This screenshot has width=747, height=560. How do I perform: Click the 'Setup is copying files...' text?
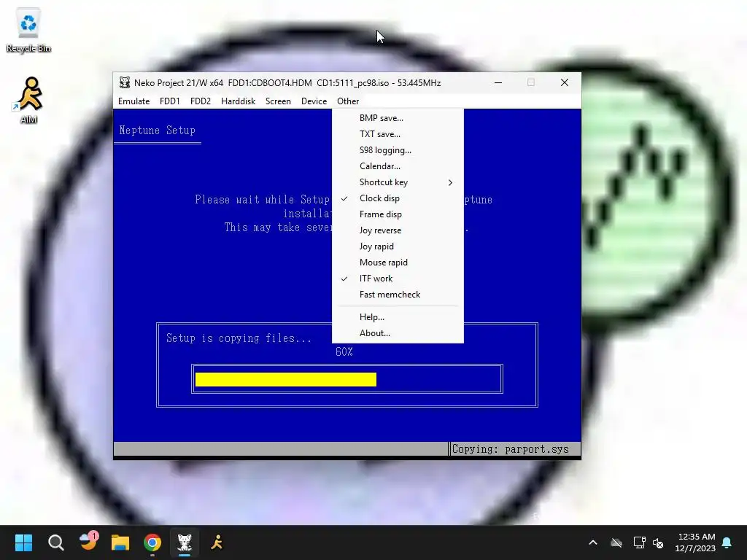coord(239,338)
